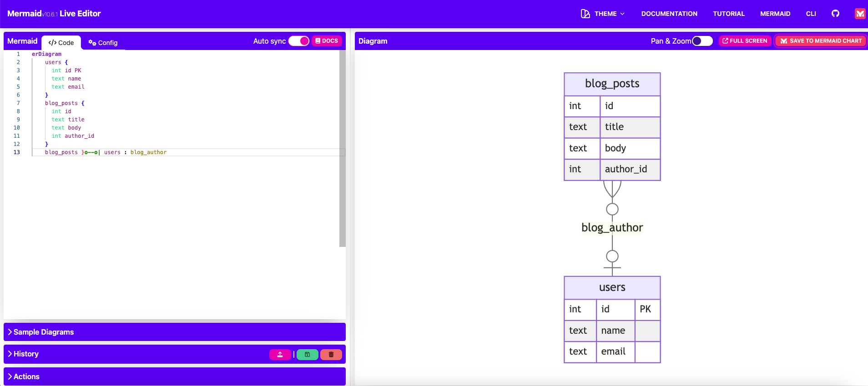Click the 'title' cell in blog_posts

[x=630, y=127]
